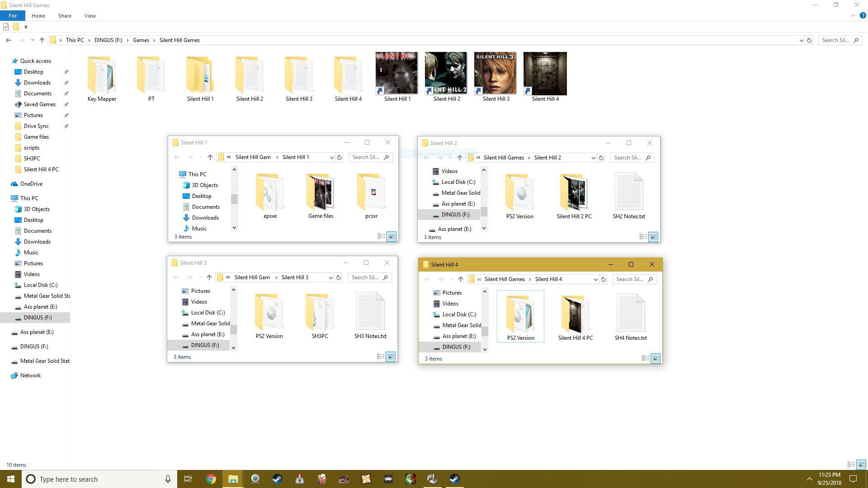The width and height of the screenshot is (868, 488).
Task: Launch the Silent Hill 3 shortcut
Action: [x=495, y=74]
